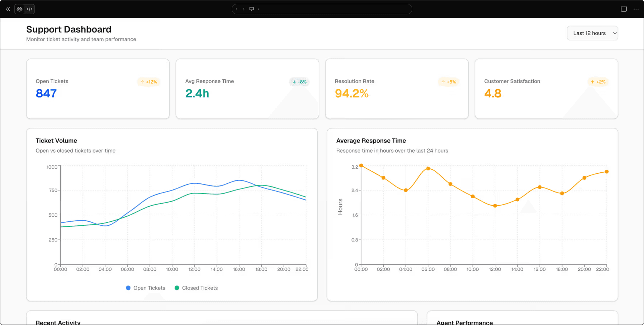Screen dimensions: 644x325
Task: Toggle the bottom panel layout icon
Action: tap(624, 9)
